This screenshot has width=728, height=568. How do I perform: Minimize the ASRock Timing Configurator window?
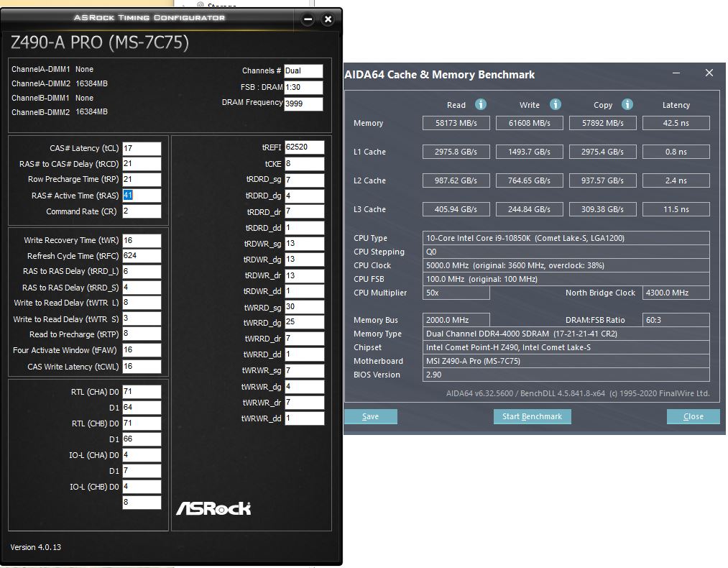[x=308, y=19]
